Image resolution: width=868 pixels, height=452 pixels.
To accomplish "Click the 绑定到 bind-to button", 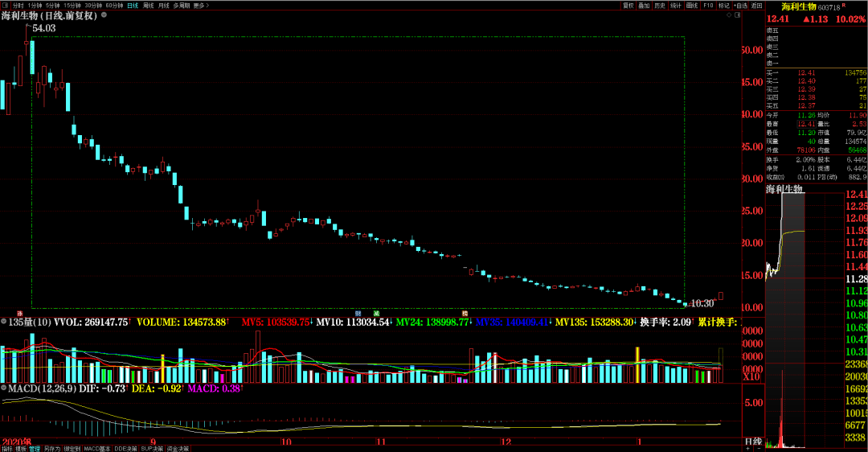I will [72, 449].
